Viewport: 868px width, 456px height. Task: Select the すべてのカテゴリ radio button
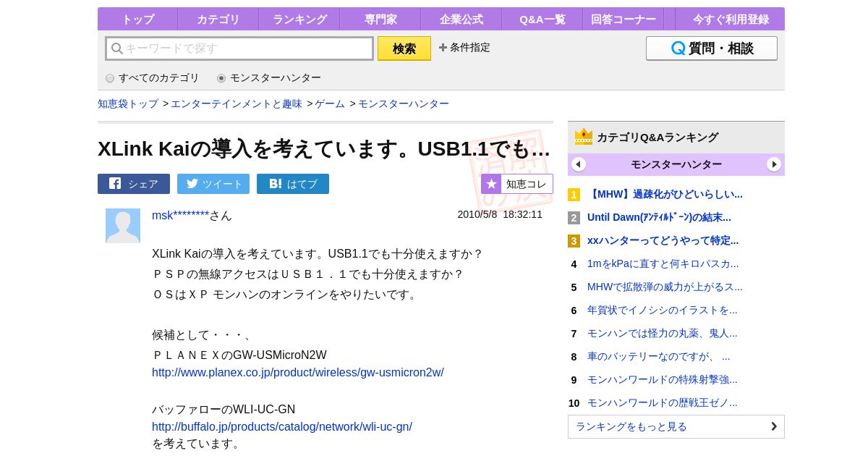click(110, 78)
